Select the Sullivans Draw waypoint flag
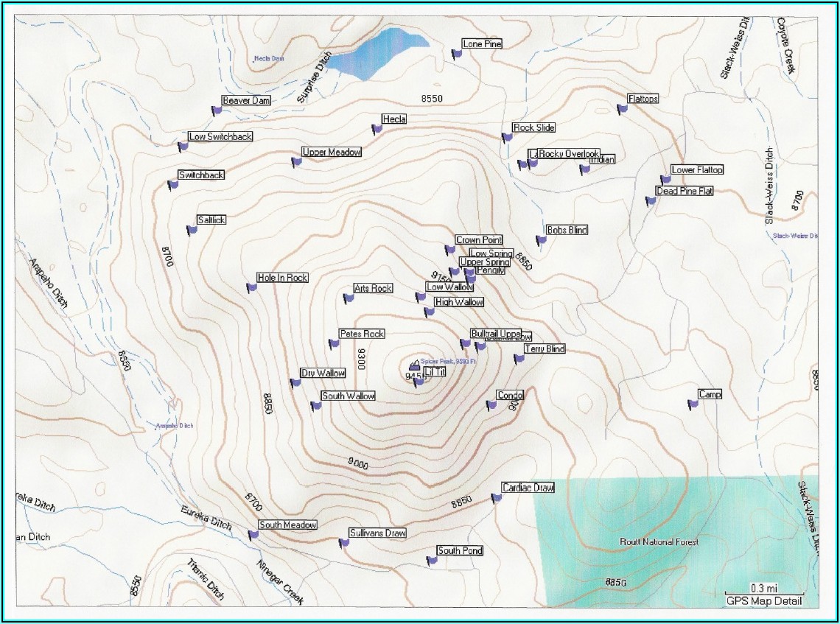This screenshot has height=624, width=840. [x=343, y=542]
